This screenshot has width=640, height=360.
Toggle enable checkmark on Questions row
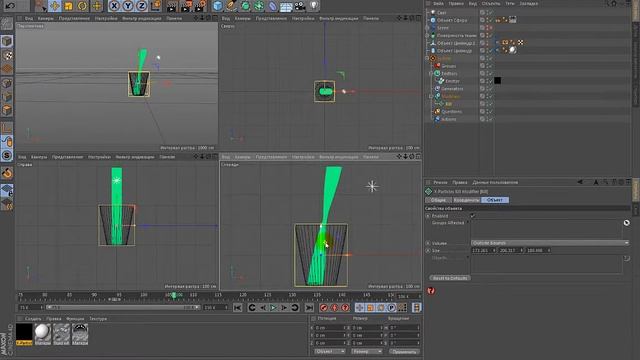[491, 111]
